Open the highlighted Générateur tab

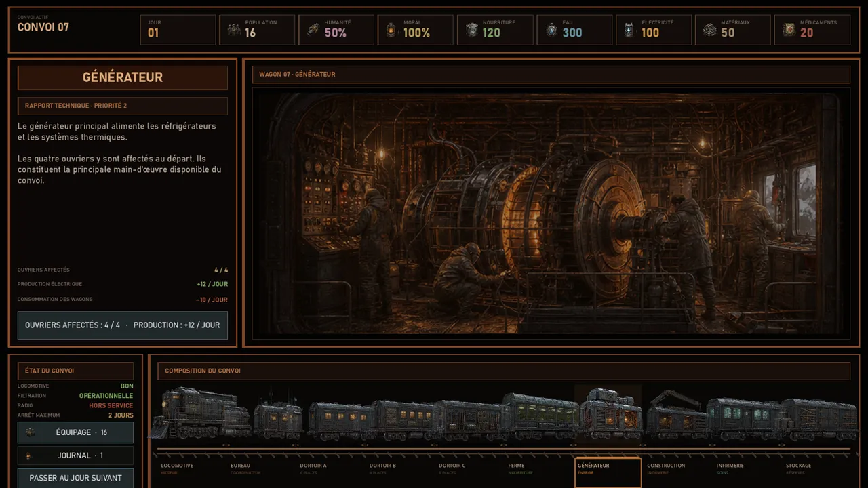click(x=608, y=472)
